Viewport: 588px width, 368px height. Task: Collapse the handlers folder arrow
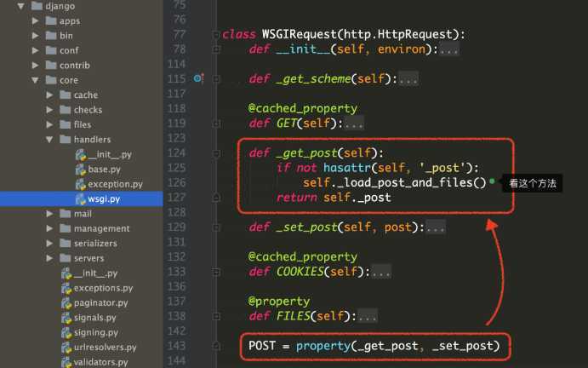point(49,140)
